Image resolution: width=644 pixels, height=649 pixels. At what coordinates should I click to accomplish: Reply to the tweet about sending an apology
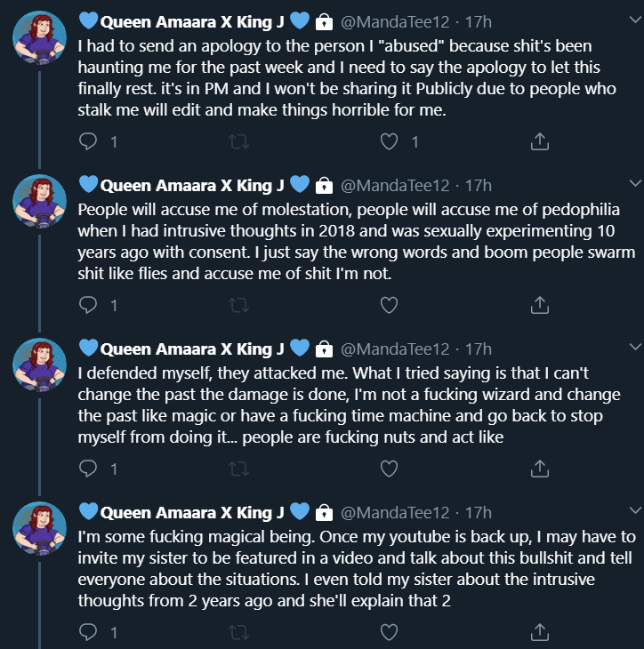point(88,141)
